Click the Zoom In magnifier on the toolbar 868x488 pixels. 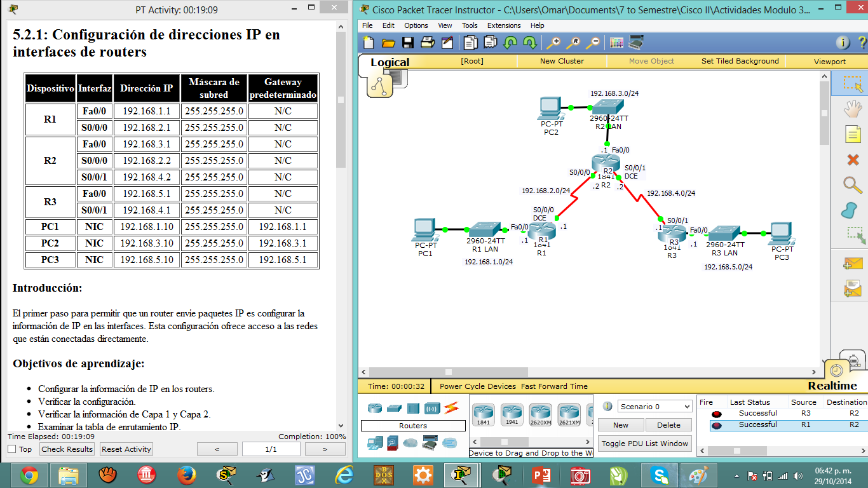554,44
